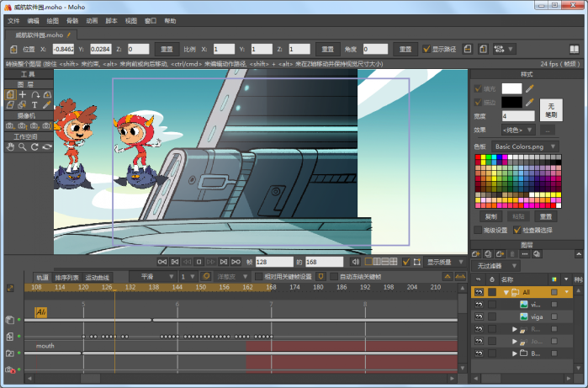Image resolution: width=588 pixels, height=388 pixels.
Task: Open the 显示质量 dropdown
Action: 445,262
